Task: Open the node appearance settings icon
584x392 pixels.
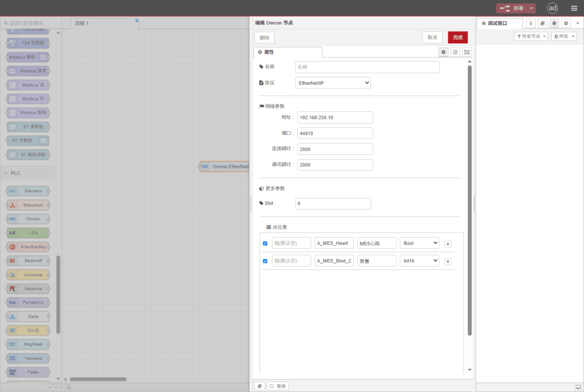Action: coord(467,52)
